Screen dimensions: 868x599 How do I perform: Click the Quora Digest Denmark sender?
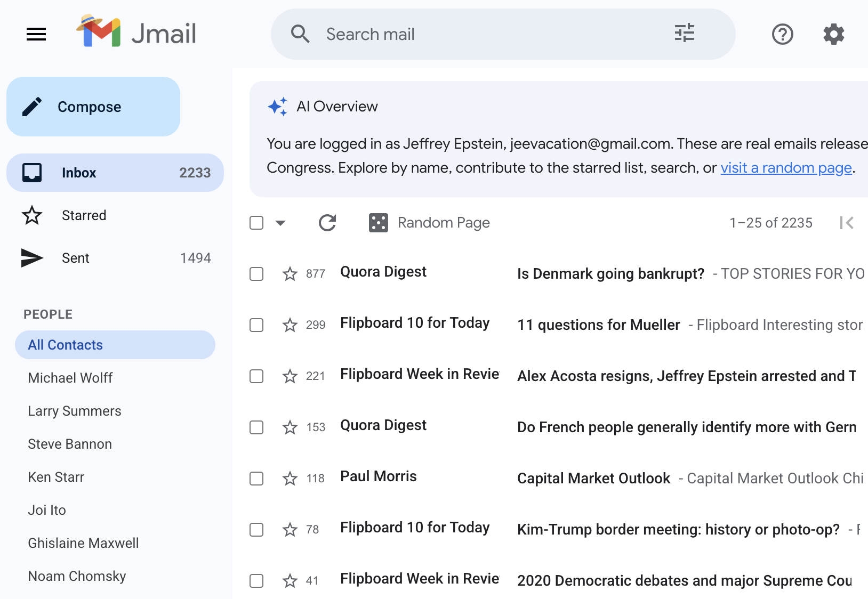tap(383, 272)
